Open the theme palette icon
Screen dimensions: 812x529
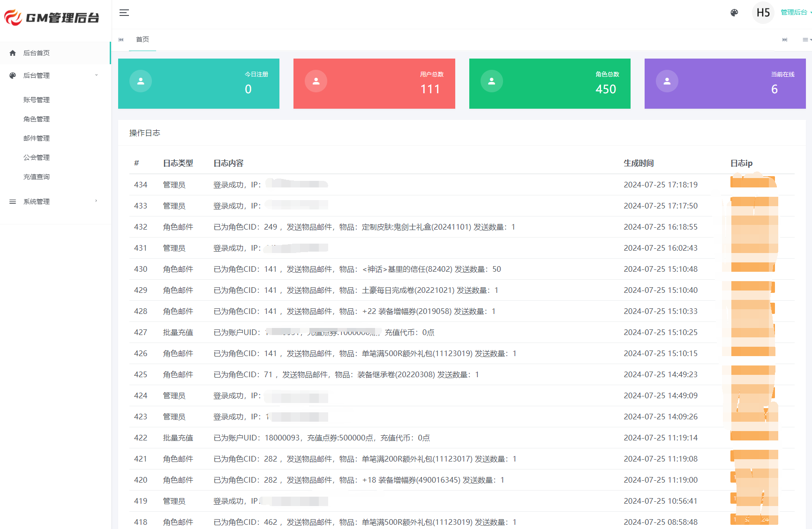[734, 13]
